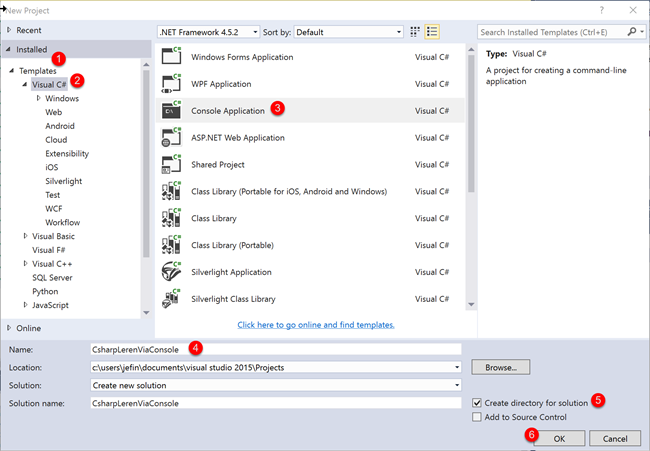Click the search magnifier icon
This screenshot has height=451, width=650.
coord(632,32)
